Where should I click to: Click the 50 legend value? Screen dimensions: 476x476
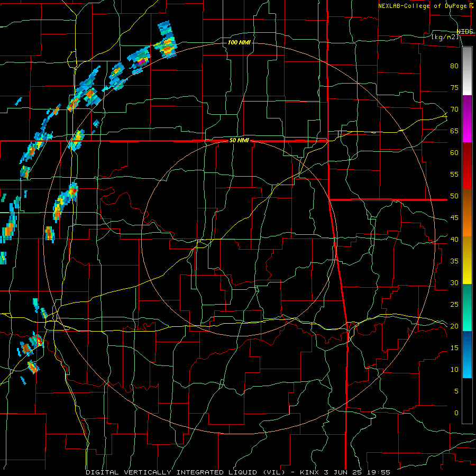point(454,196)
